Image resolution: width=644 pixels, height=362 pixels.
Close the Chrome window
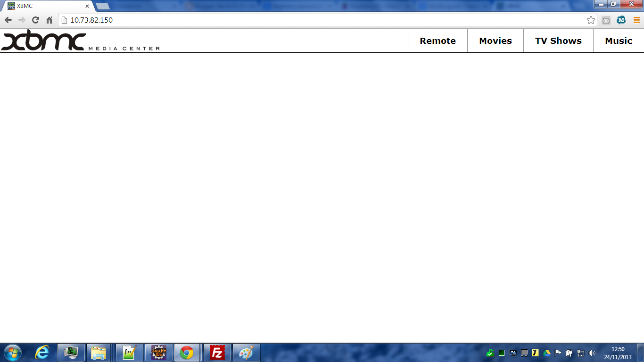click(x=631, y=4)
